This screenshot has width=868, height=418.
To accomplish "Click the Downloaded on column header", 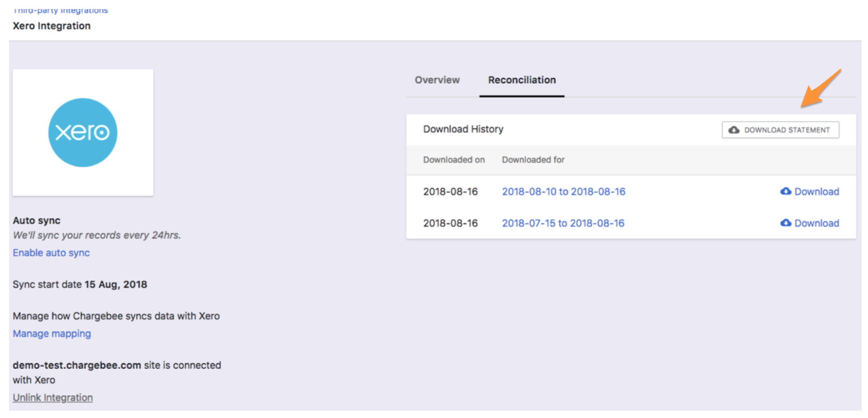I will tap(454, 160).
